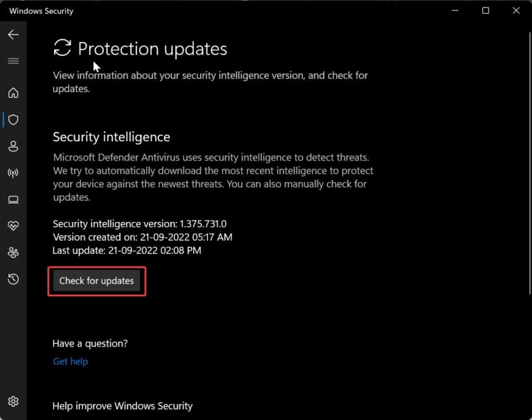The height and width of the screenshot is (420, 532).
Task: Click the Check for updates button
Action: 97,281
